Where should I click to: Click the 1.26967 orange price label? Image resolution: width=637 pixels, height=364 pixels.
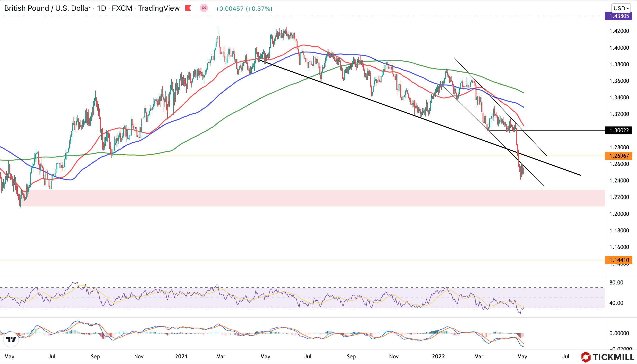point(619,156)
